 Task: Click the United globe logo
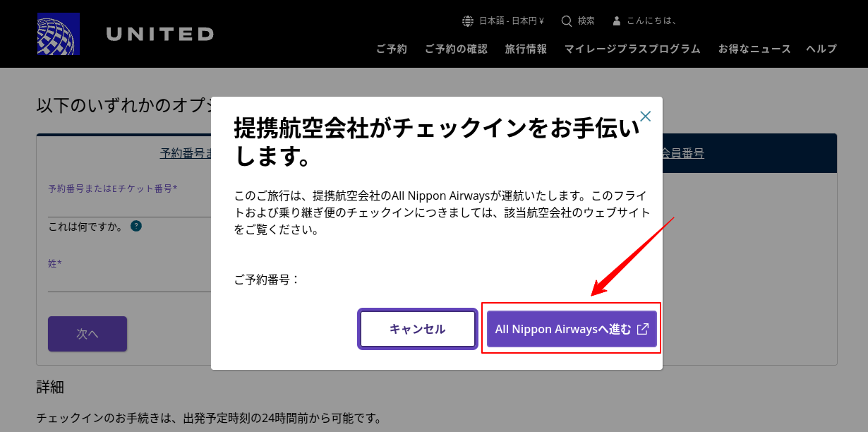pos(59,33)
